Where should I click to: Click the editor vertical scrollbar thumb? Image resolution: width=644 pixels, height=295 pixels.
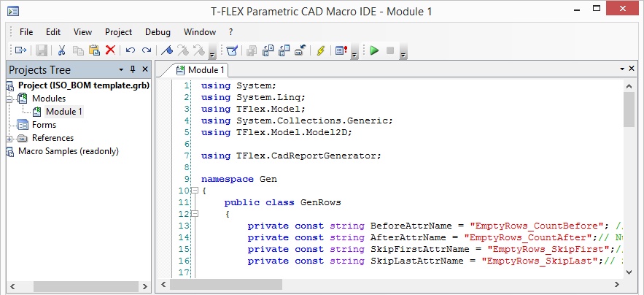(629, 110)
